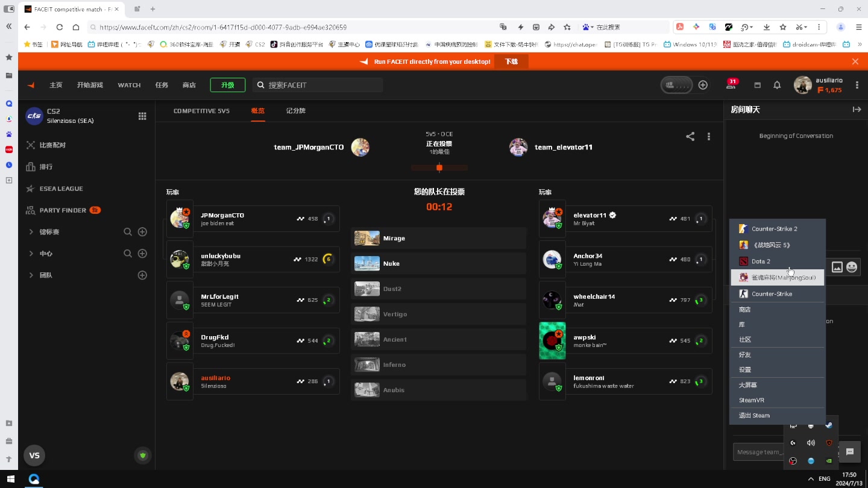Reload the page with refresh icon
This screenshot has width=868, height=488.
coord(59,27)
